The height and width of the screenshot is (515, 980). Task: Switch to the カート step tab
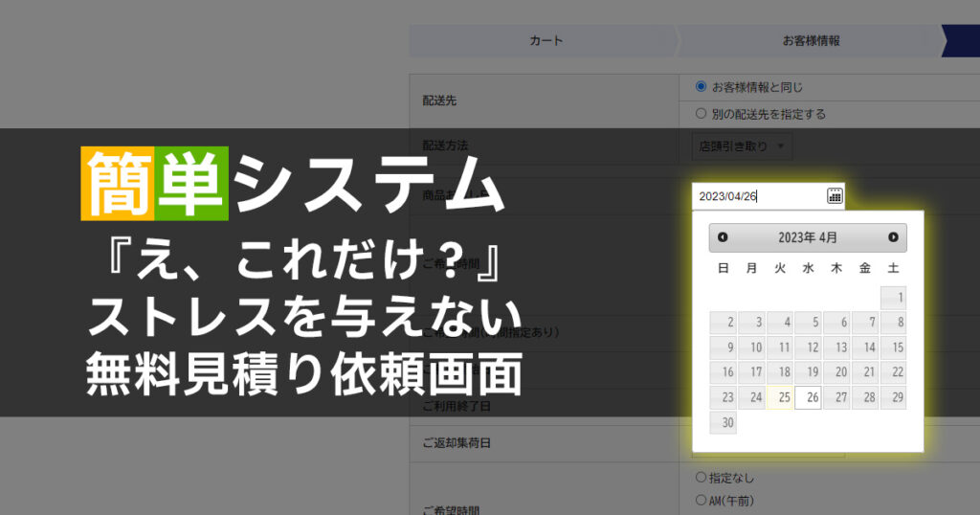click(x=544, y=40)
